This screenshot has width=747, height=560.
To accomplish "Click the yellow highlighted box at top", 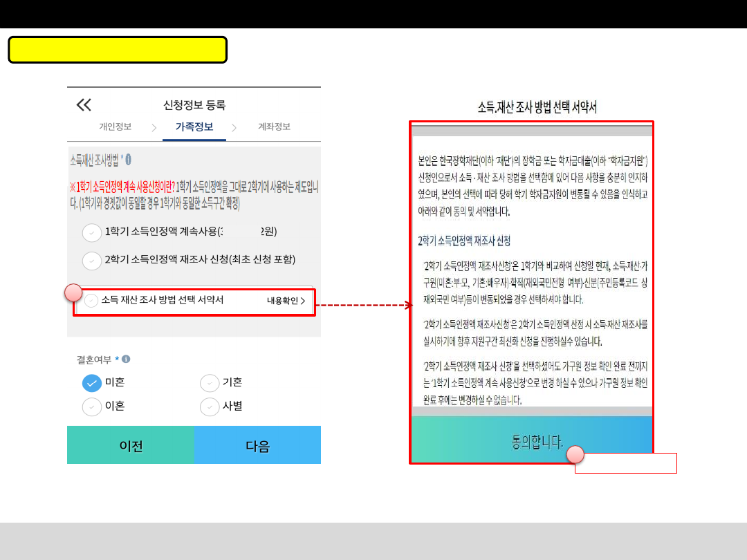I will tap(118, 50).
